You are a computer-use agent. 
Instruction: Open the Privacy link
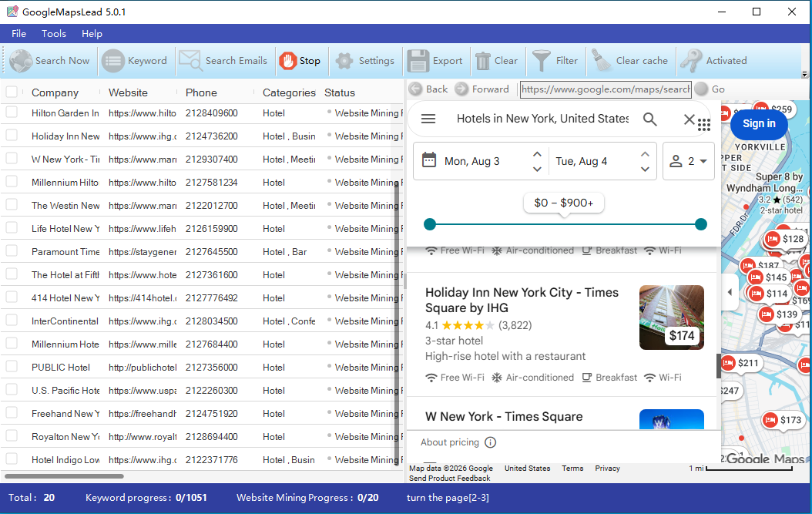coord(607,468)
